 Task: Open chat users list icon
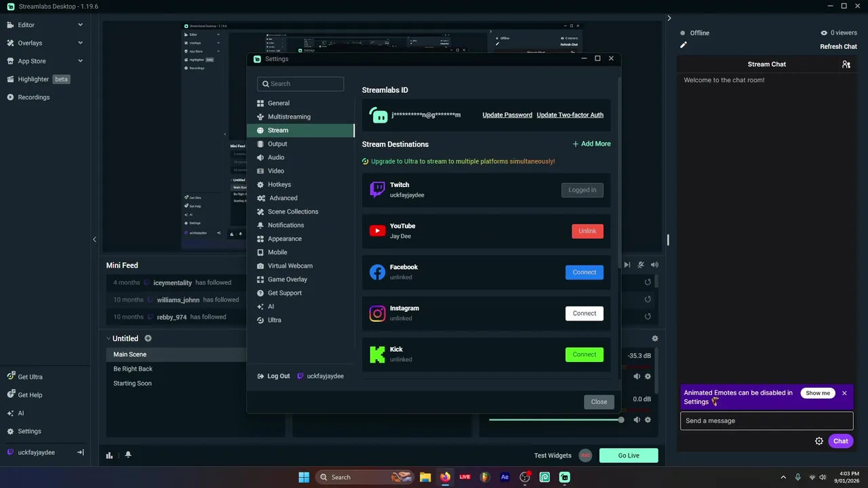pyautogui.click(x=846, y=64)
